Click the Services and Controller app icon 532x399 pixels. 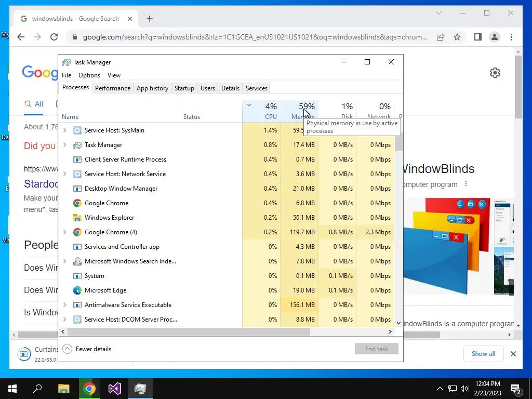pos(77,247)
